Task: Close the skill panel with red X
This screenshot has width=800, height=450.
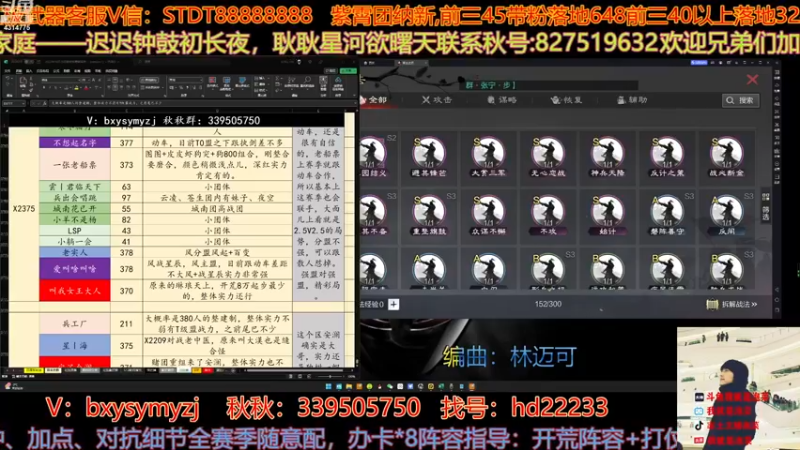Action: click(x=752, y=79)
